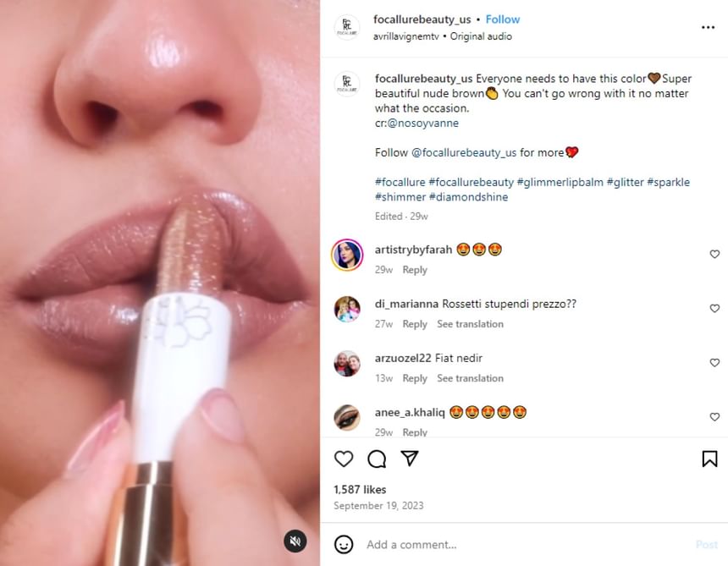Follow the focallurebeauty_us account
The width and height of the screenshot is (728, 566).
[503, 19]
